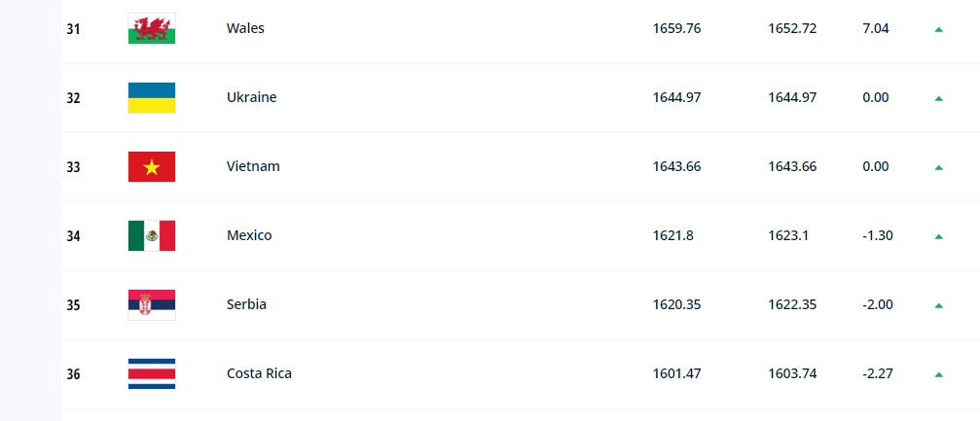This screenshot has width=980, height=421.
Task: Click Wales total points 1659.76
Action: pyautogui.click(x=676, y=28)
